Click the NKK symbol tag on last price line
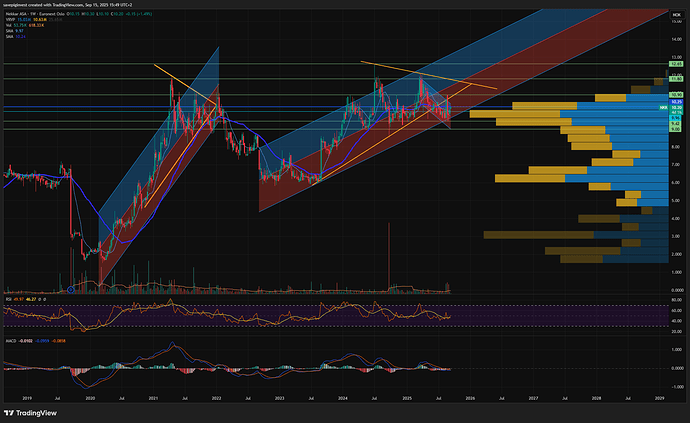690x423 pixels. tap(664, 107)
